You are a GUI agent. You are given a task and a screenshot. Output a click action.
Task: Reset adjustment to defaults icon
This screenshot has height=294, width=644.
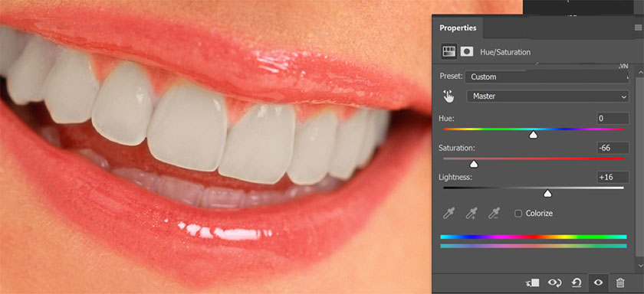click(x=577, y=283)
